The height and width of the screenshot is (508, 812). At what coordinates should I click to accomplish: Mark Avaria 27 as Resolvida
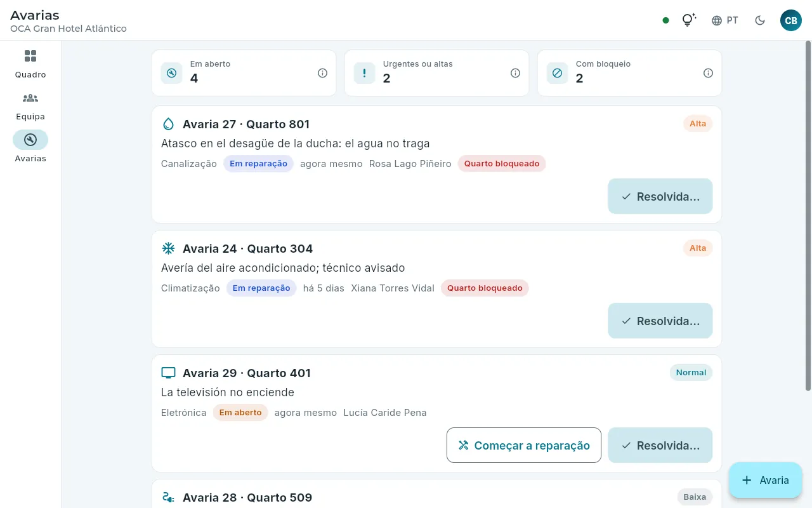[x=660, y=196]
